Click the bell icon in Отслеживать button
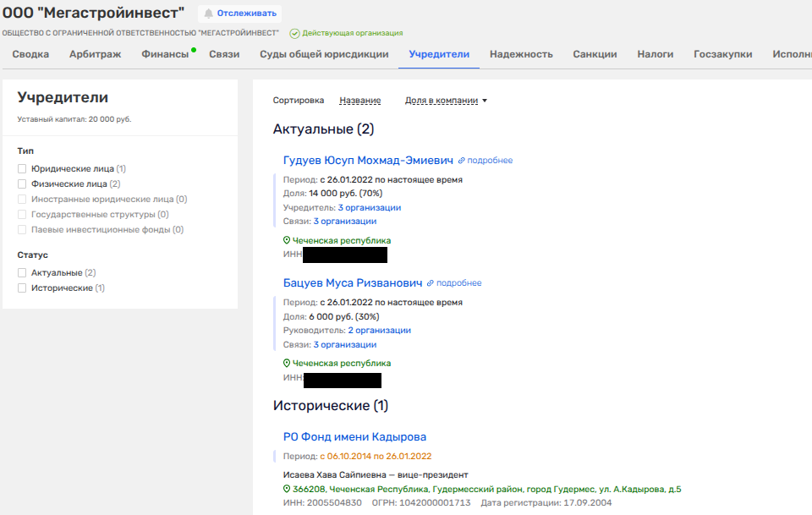Screen dimensions: 812x515 [x=208, y=14]
